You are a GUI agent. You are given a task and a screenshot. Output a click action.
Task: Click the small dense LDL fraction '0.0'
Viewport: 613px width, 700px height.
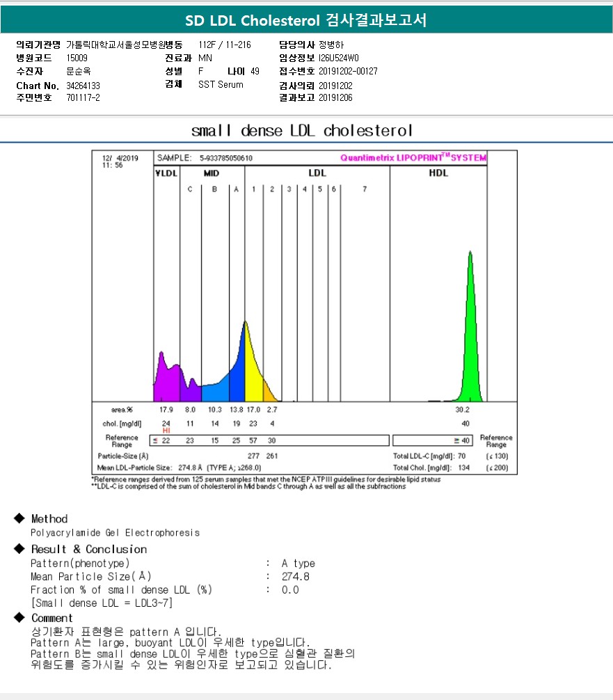point(290,590)
